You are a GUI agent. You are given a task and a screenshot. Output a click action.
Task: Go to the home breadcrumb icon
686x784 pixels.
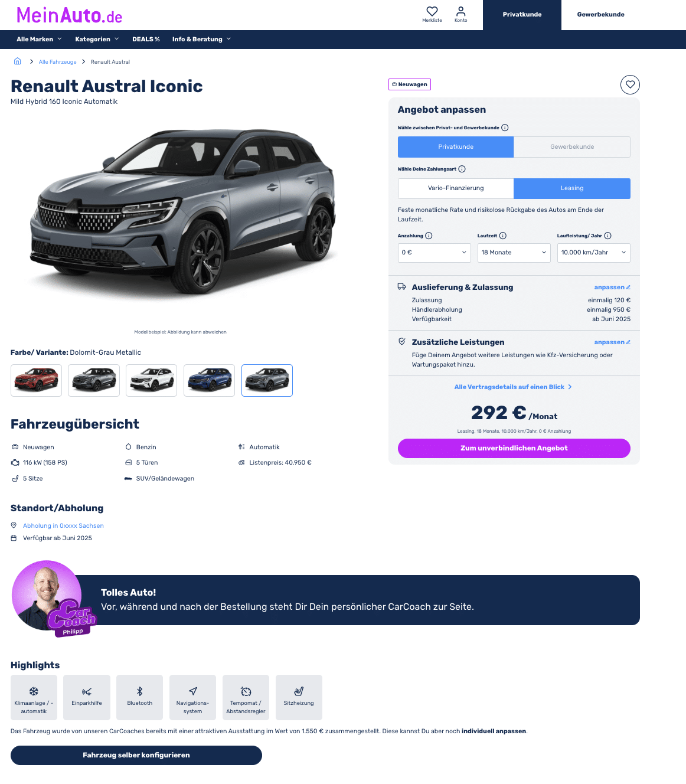[x=18, y=61]
